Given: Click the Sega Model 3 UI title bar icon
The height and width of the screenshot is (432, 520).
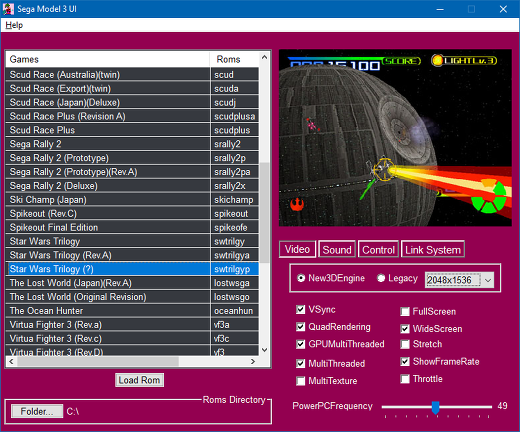Looking at the screenshot, I should point(8,9).
